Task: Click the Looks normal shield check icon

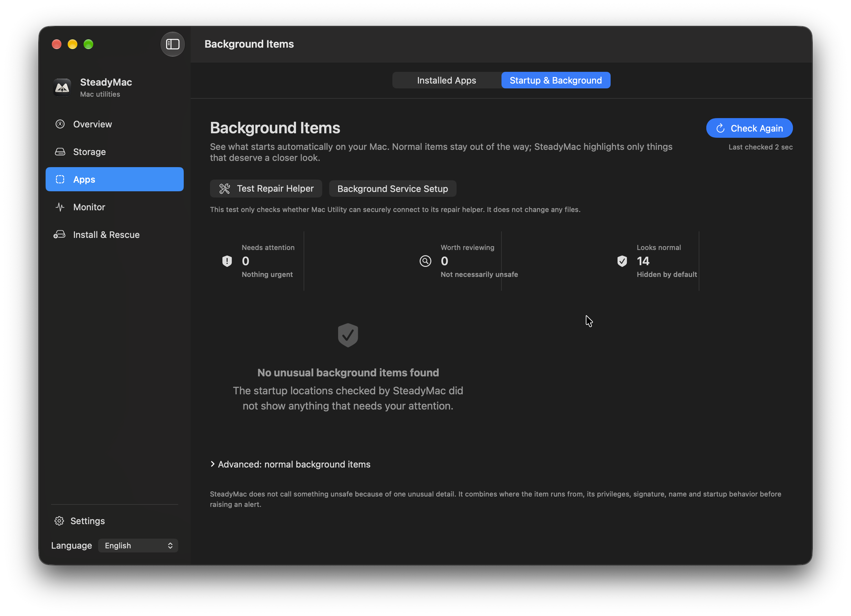Action: pos(622,261)
